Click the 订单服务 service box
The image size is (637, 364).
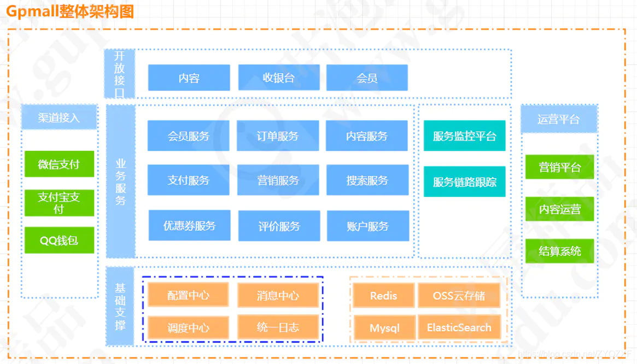tap(278, 136)
